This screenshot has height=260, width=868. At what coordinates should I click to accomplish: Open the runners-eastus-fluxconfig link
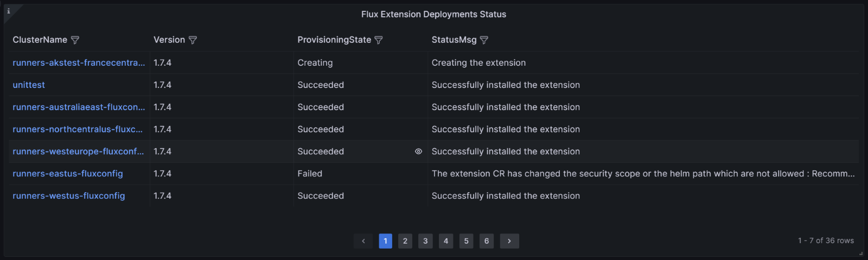click(x=68, y=174)
